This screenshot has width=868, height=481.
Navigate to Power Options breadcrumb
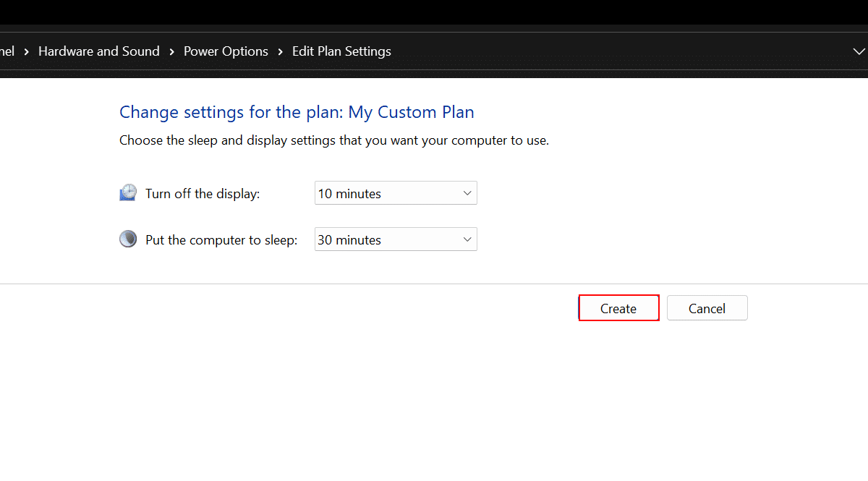coord(226,51)
